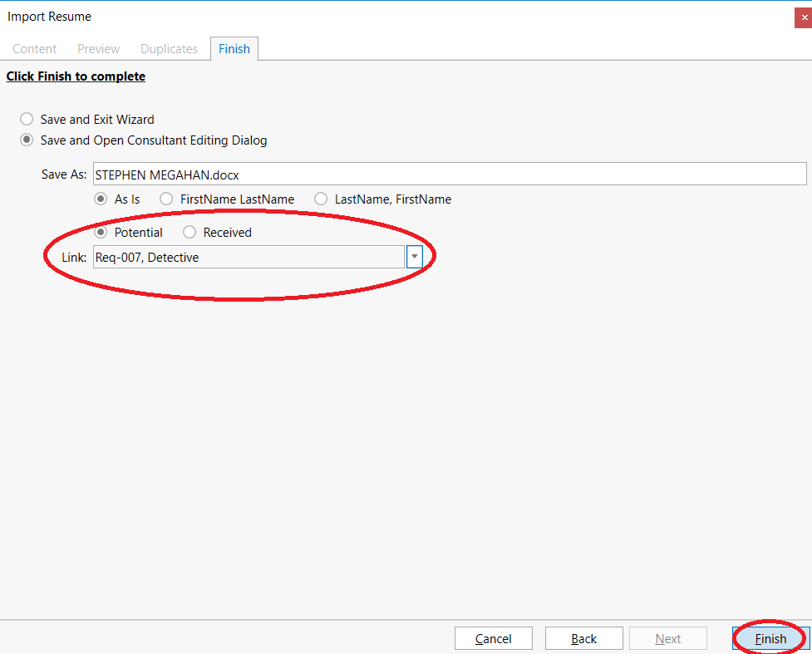
Task: Click Finish to complete the import
Action: (x=770, y=638)
